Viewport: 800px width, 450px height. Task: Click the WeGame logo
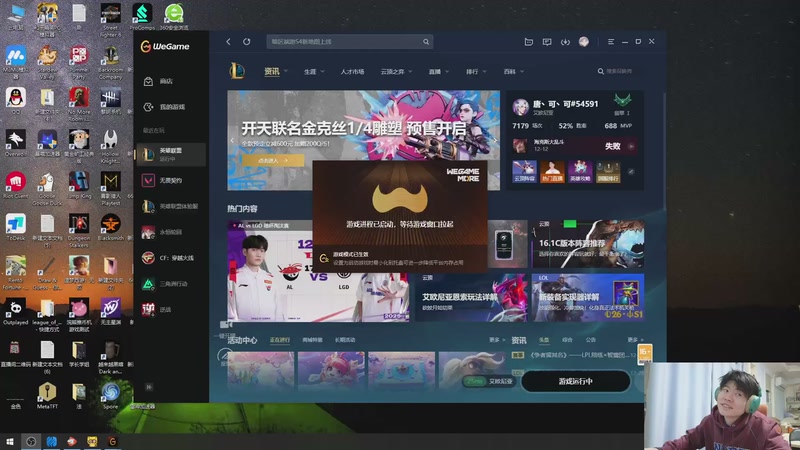pos(165,46)
